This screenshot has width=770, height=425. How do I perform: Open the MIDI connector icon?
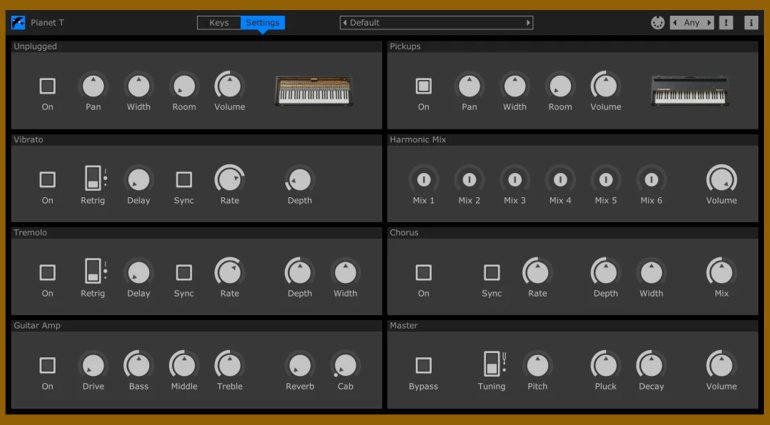pyautogui.click(x=657, y=23)
